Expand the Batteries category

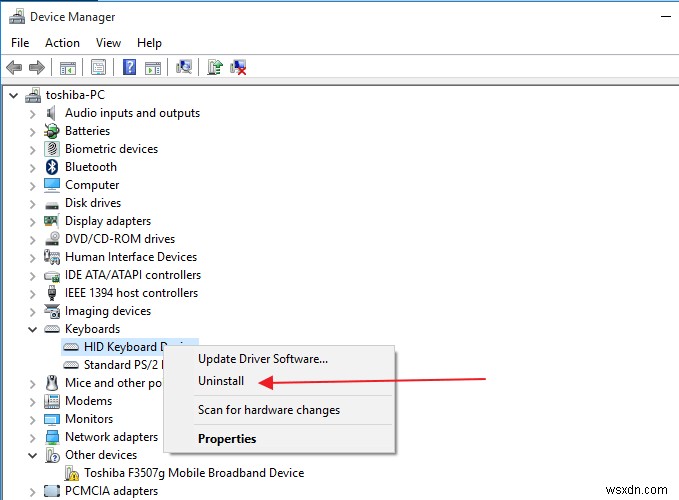[x=32, y=132]
